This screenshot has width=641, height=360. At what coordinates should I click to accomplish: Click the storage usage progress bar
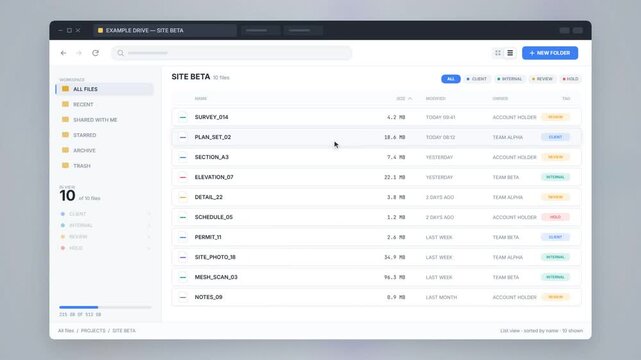coord(105,307)
